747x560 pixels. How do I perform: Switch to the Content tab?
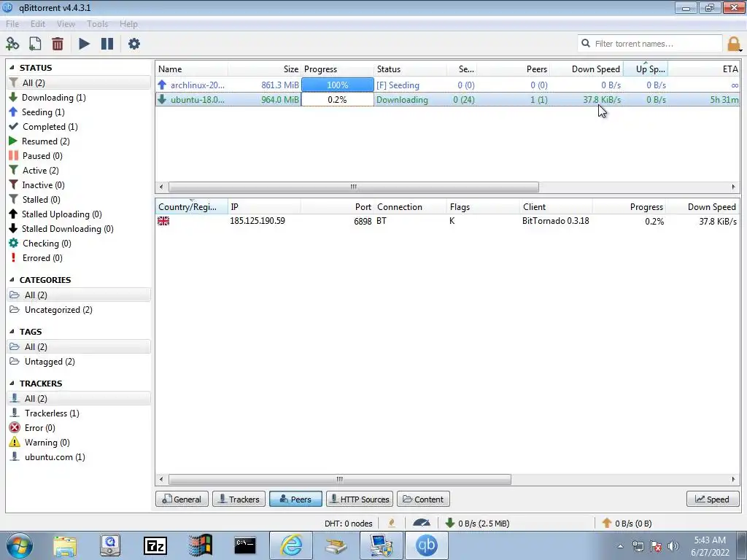(x=423, y=499)
